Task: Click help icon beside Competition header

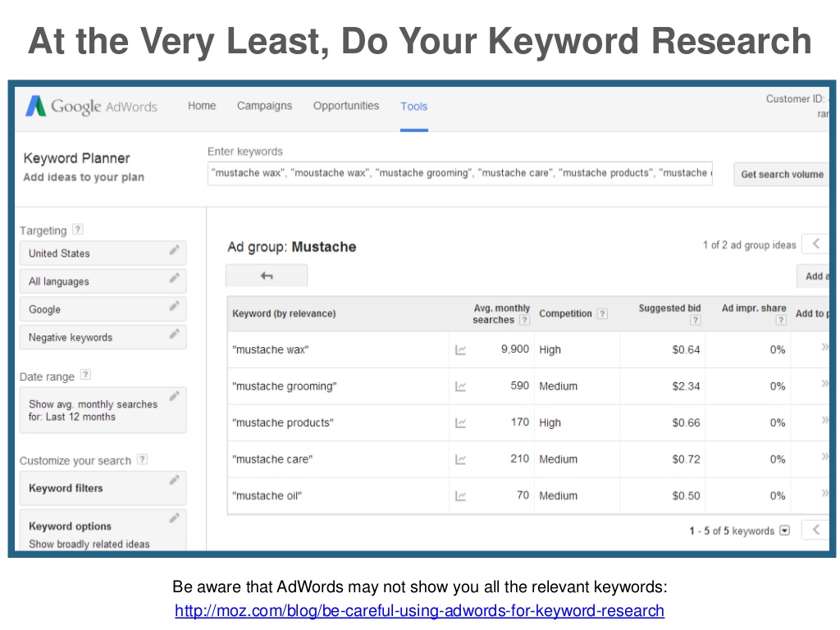Action: [602, 313]
